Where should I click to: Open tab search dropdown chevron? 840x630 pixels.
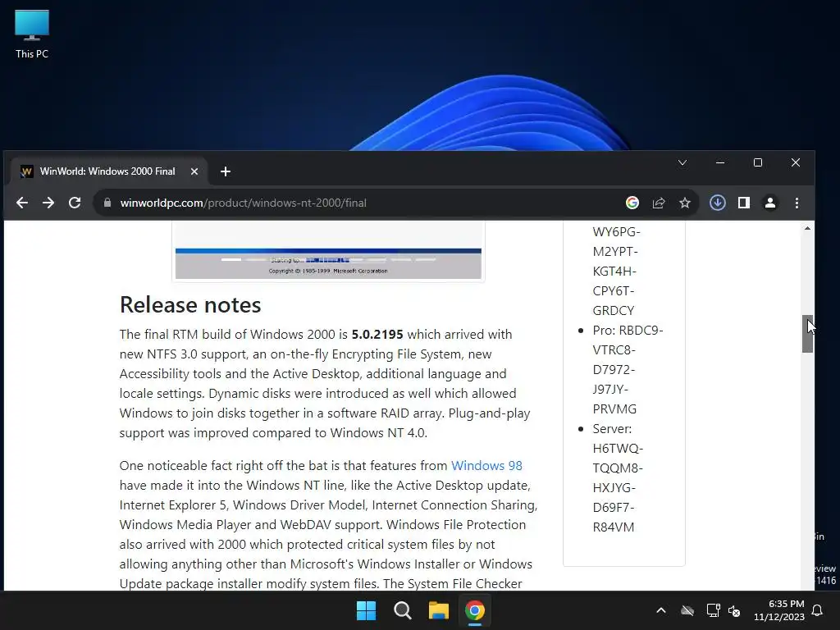(x=682, y=162)
